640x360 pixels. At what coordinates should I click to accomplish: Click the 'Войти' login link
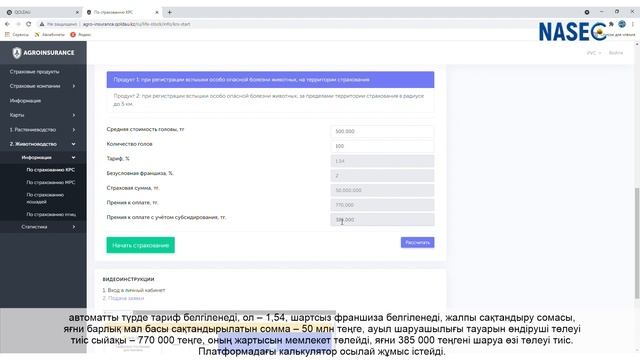(616, 53)
